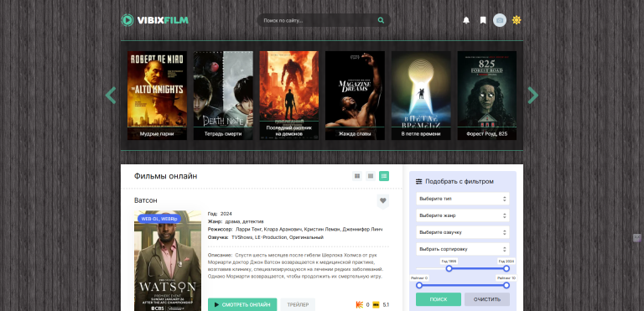Image resolution: width=644 pixels, height=311 pixels.
Task: Click the Фильмы онлайн heading
Action: click(165, 176)
